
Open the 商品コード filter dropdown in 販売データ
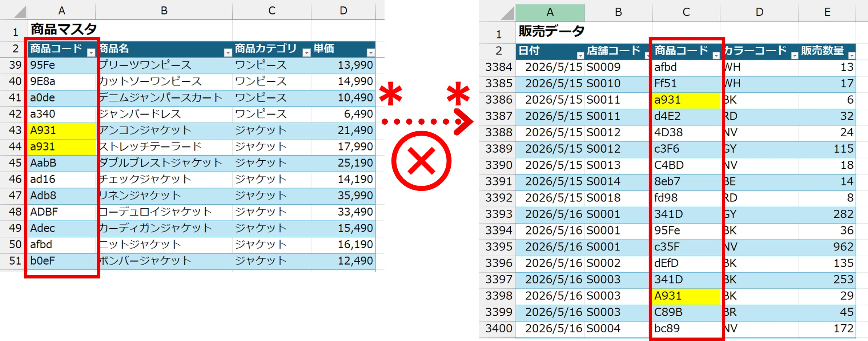[x=716, y=55]
